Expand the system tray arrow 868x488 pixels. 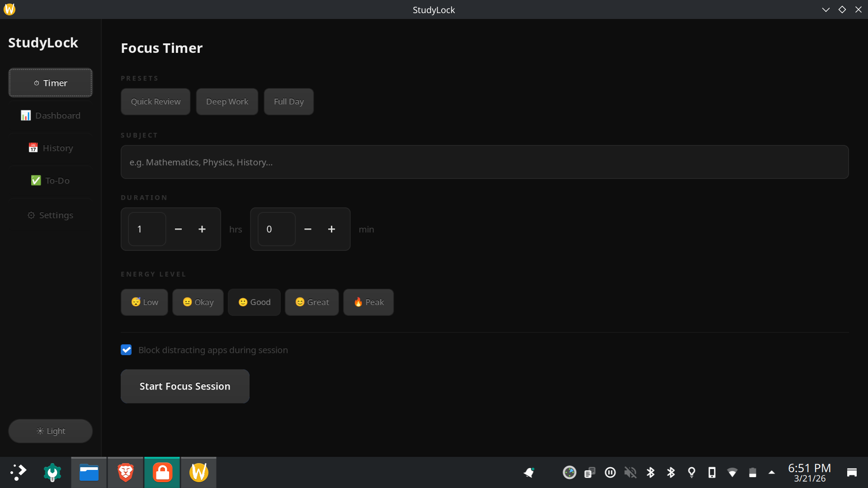[772, 473]
